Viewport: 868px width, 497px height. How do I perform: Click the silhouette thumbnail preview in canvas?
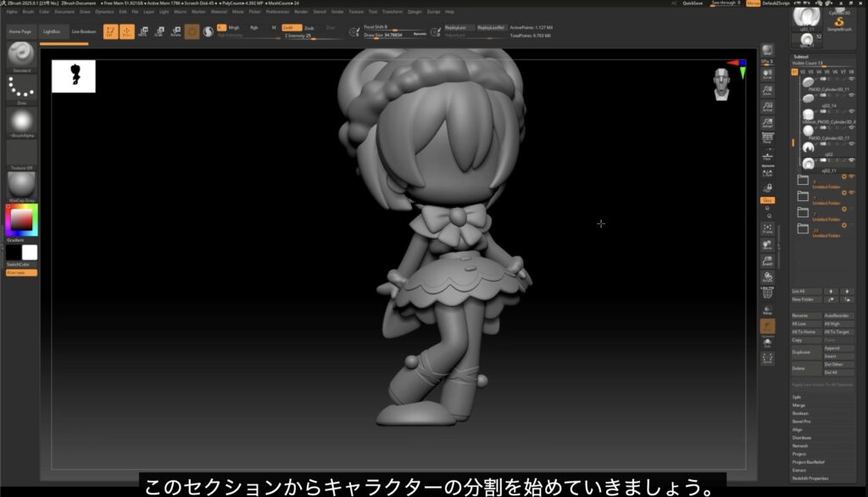pos(74,76)
